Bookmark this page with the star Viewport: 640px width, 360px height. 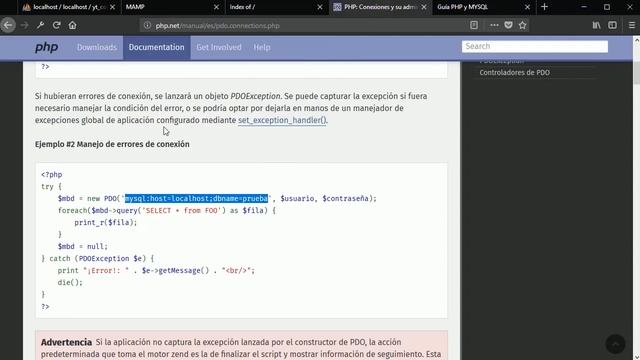click(x=522, y=25)
